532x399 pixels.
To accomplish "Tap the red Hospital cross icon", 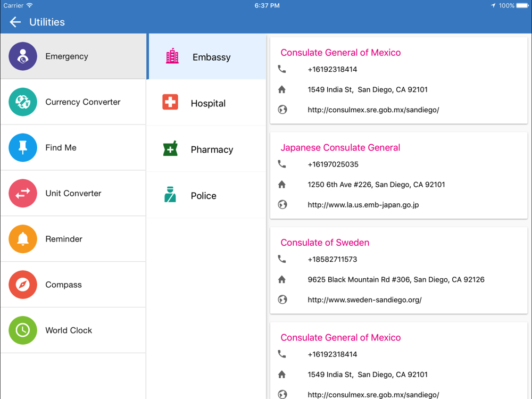I will [x=170, y=102].
